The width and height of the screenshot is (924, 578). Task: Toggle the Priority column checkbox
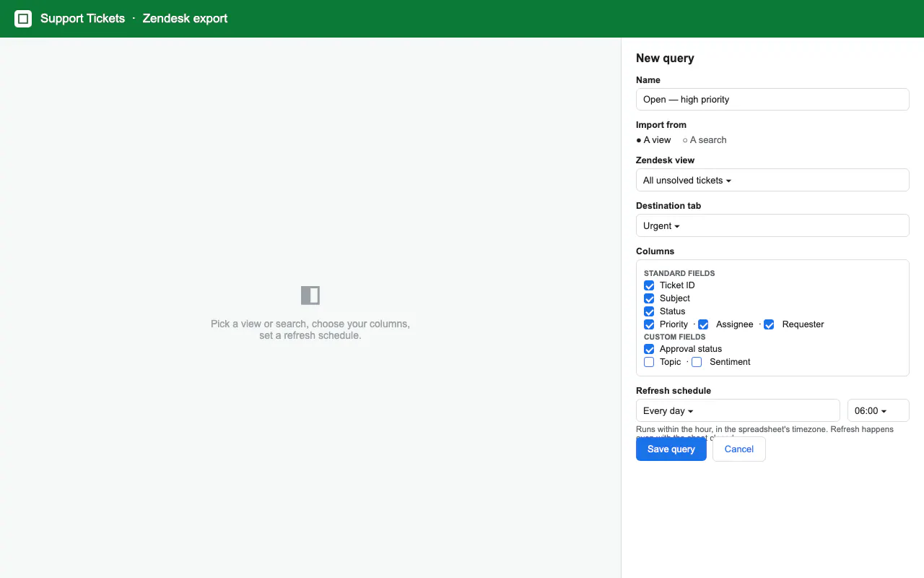(649, 324)
